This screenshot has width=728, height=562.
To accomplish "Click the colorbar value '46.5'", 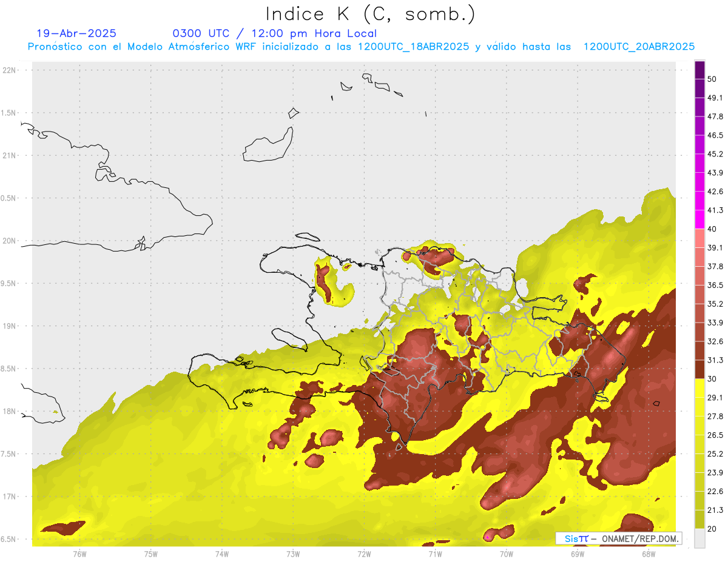I will pyautogui.click(x=715, y=135).
